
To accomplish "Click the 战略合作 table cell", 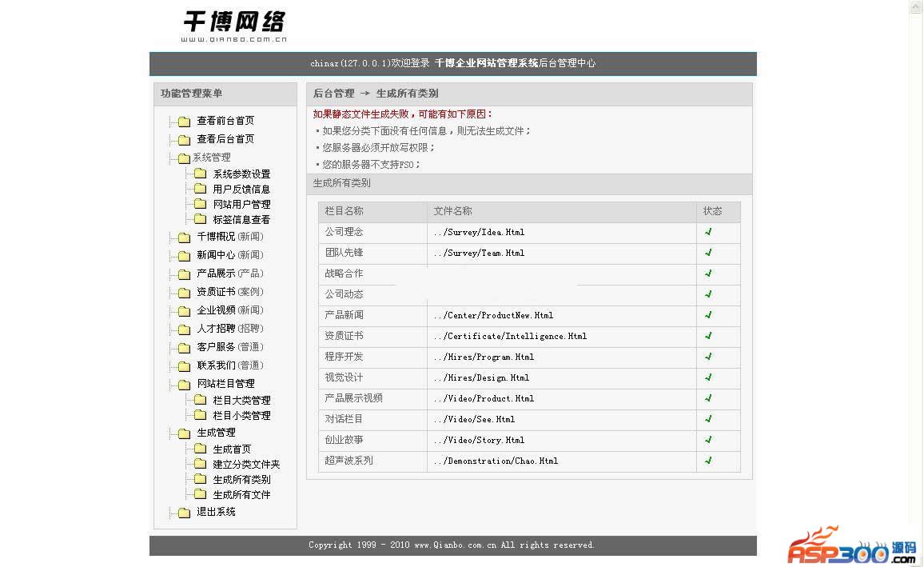I will tap(372, 274).
